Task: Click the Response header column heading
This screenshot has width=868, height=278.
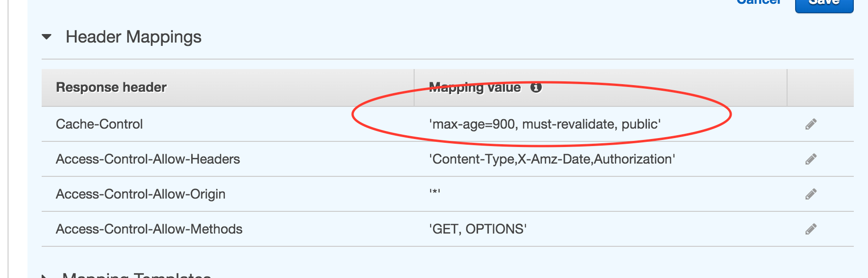Action: [111, 87]
